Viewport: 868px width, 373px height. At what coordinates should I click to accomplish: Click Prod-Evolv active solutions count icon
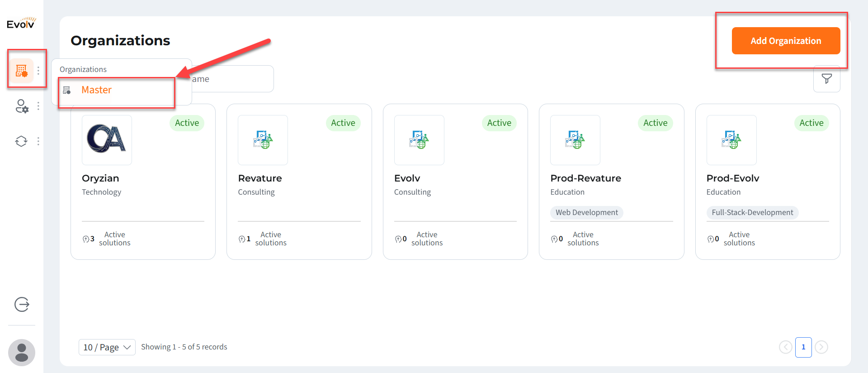point(711,239)
